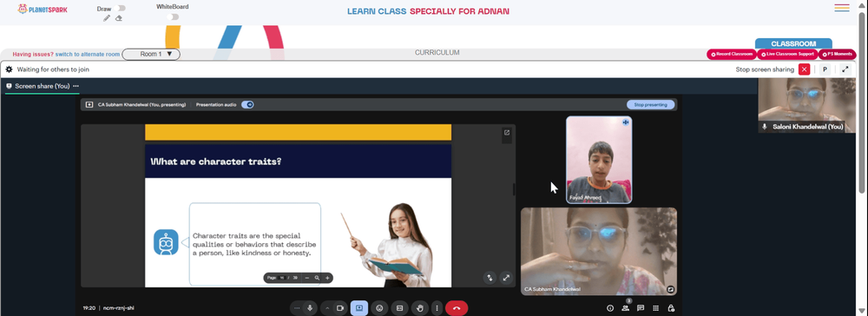
Task: Open host controls lock icon
Action: (x=671, y=308)
